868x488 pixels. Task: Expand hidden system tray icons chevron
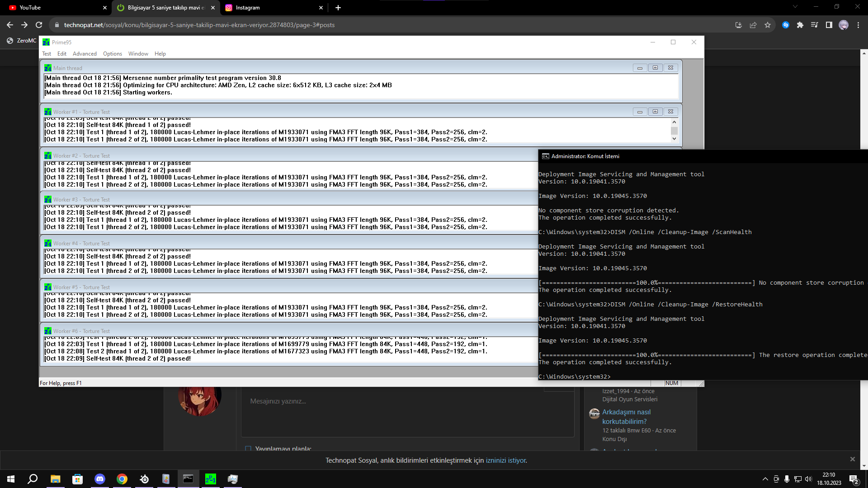tap(765, 479)
